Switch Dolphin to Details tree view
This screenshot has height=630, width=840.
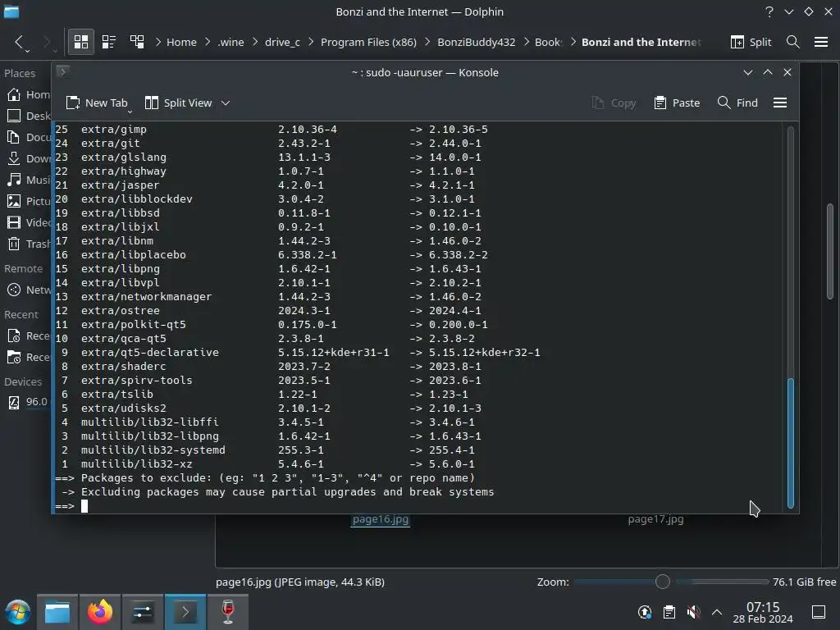coord(137,42)
